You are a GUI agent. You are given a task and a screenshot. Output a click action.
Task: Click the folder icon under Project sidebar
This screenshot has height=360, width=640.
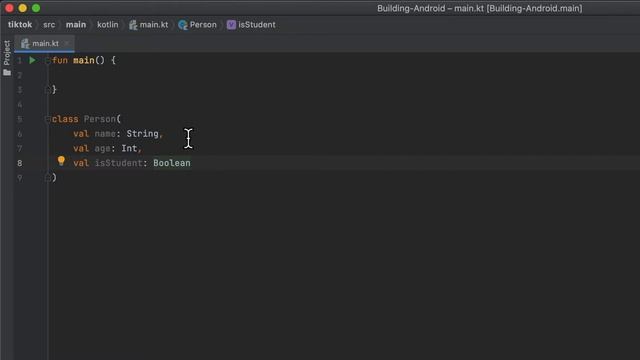[x=7, y=73]
